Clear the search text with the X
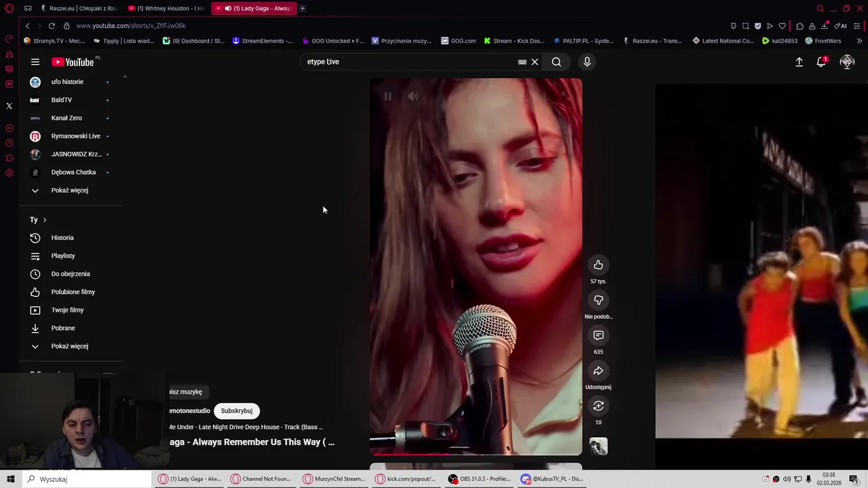Image resolution: width=868 pixels, height=488 pixels. coord(535,62)
